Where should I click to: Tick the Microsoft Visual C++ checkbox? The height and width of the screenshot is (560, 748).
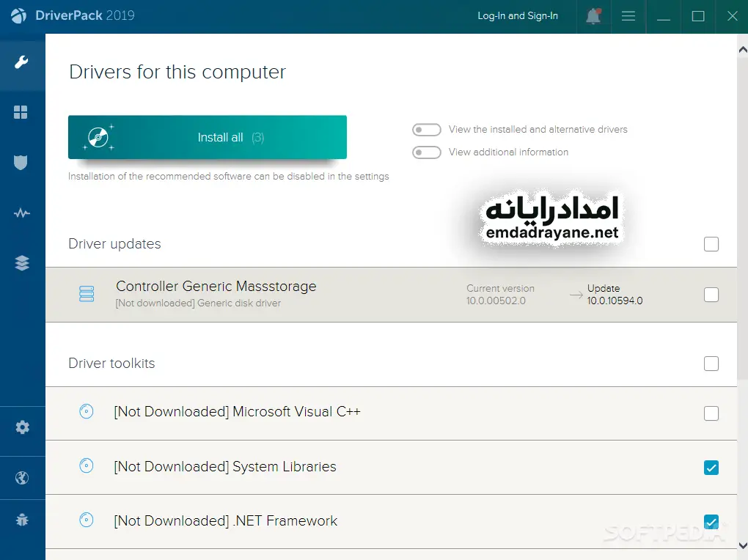click(x=711, y=413)
